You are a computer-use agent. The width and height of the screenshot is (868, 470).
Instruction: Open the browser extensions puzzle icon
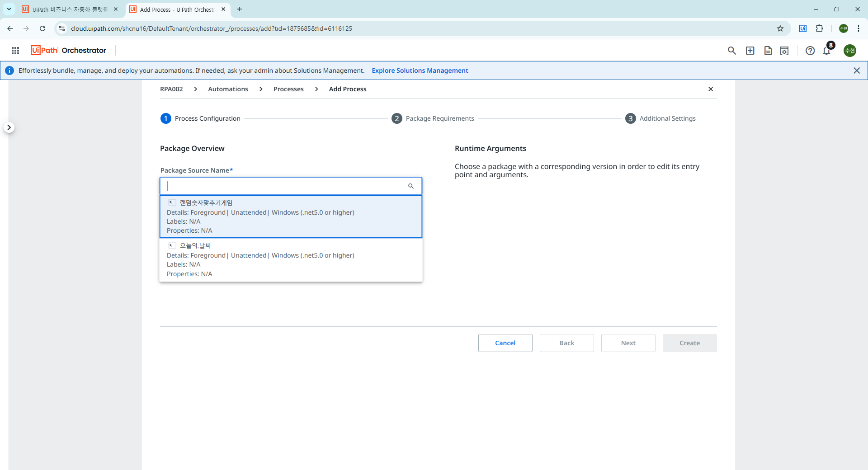pyautogui.click(x=819, y=28)
